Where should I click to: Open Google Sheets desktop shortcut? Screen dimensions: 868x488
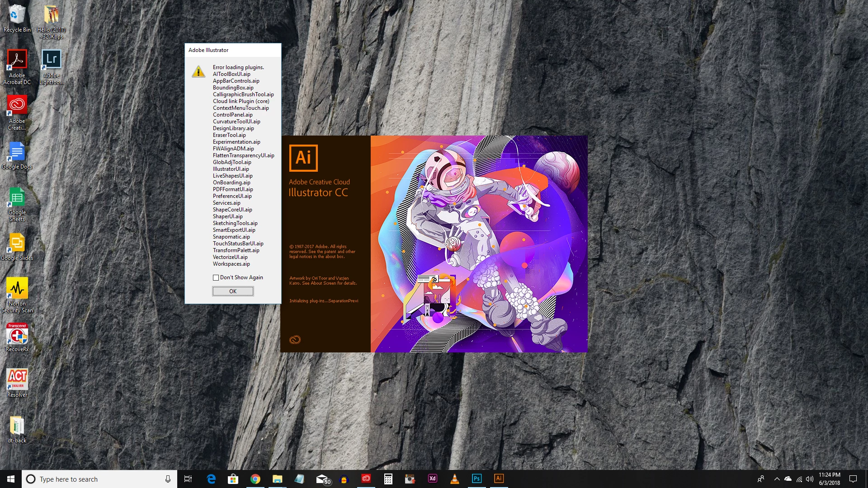(x=17, y=197)
